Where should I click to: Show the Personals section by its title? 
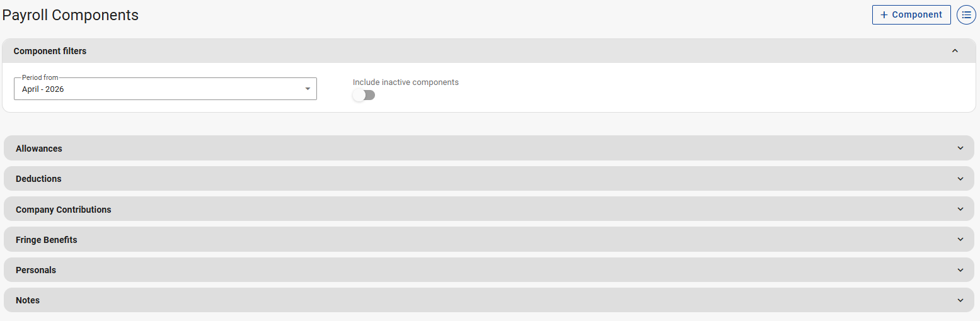36,270
